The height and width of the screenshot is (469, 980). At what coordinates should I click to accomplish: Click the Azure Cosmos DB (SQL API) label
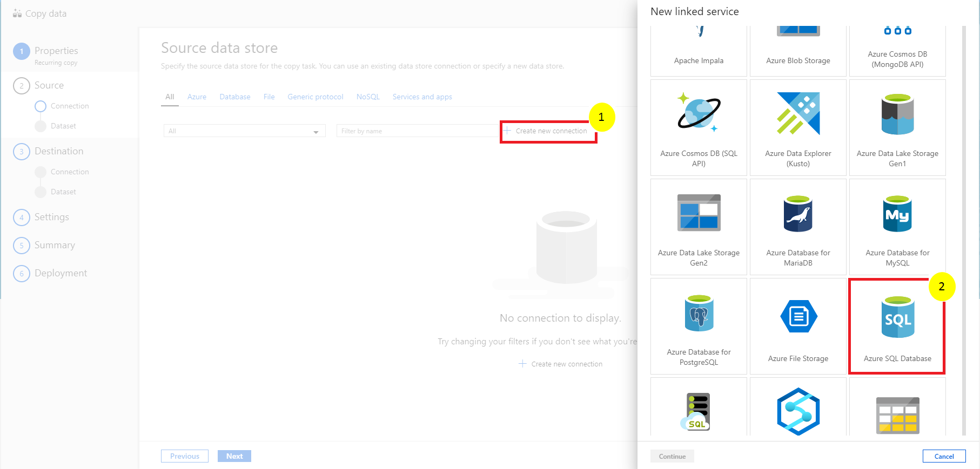click(x=699, y=158)
